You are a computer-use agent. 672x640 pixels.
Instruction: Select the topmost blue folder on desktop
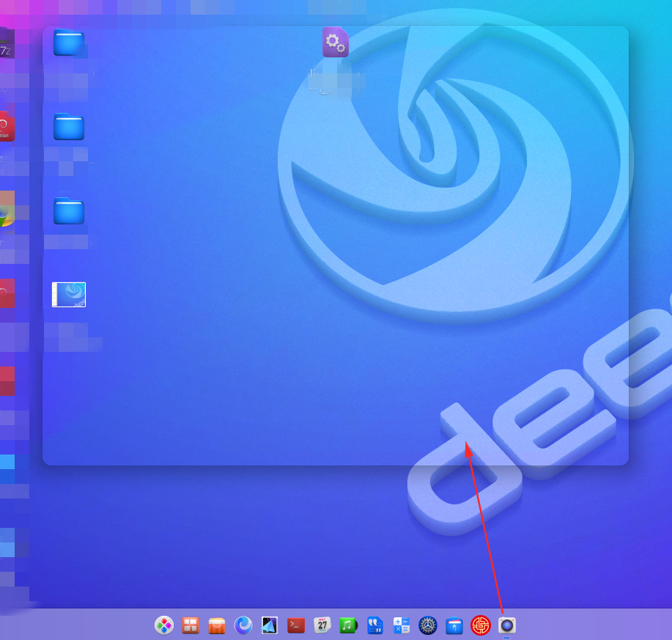[69, 43]
